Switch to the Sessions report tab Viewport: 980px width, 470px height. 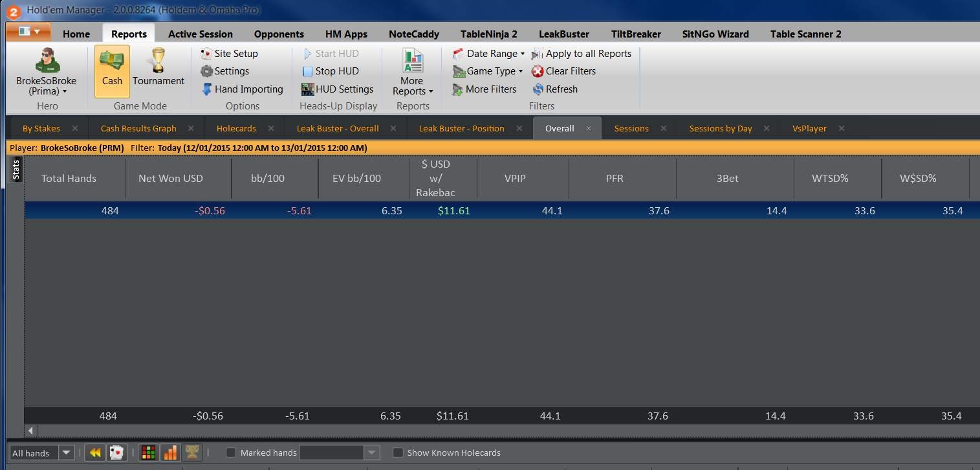pos(631,128)
